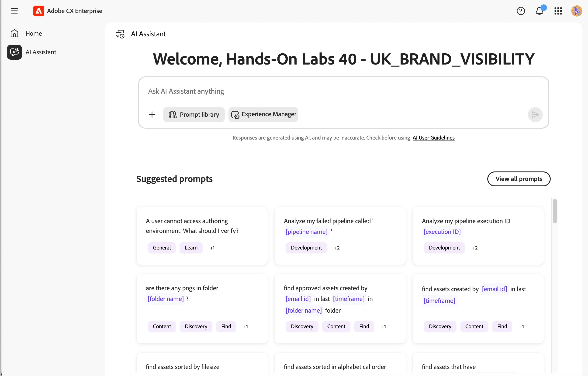Screen dimensions: 588x376
Task: Open the app switcher grid icon
Action: (x=558, y=11)
